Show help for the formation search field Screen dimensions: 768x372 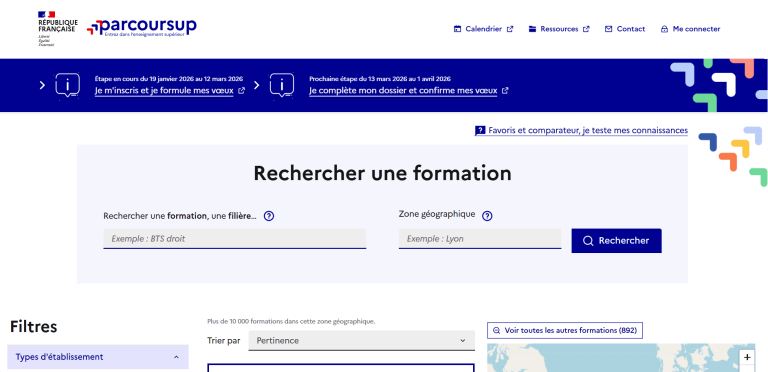tap(268, 216)
